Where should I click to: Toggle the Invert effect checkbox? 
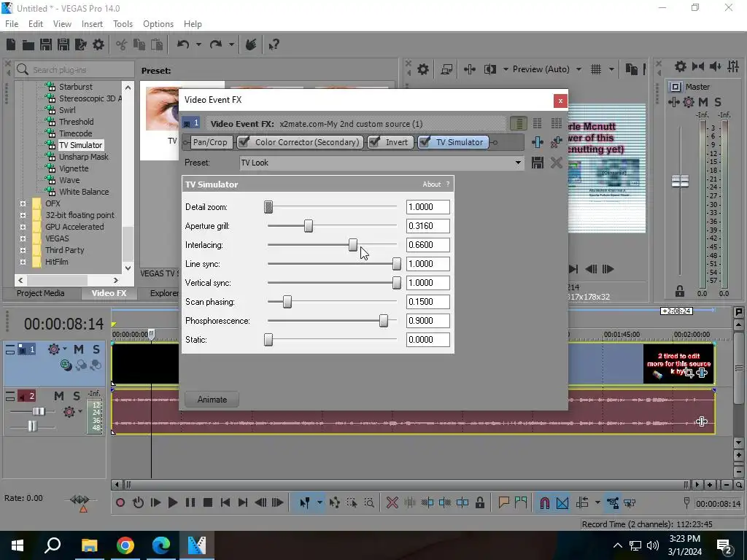point(374,142)
